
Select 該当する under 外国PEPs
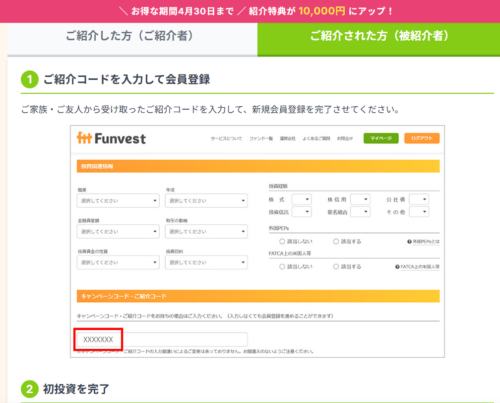tap(336, 241)
